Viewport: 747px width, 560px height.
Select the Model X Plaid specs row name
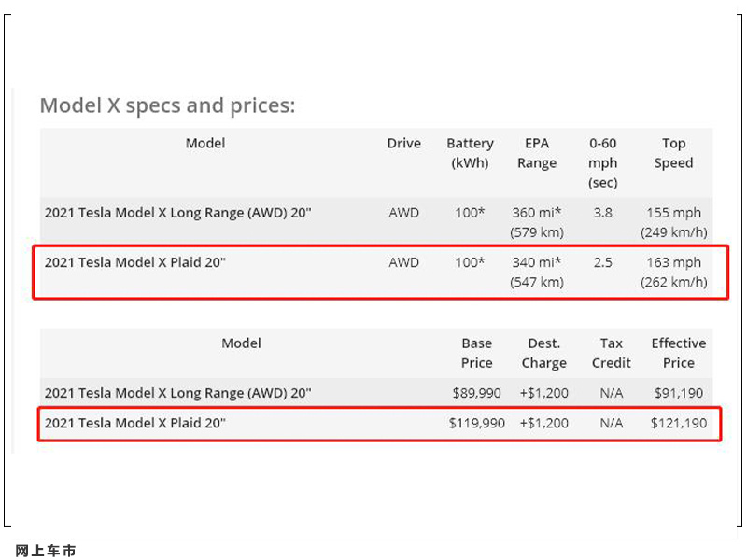[135, 262]
